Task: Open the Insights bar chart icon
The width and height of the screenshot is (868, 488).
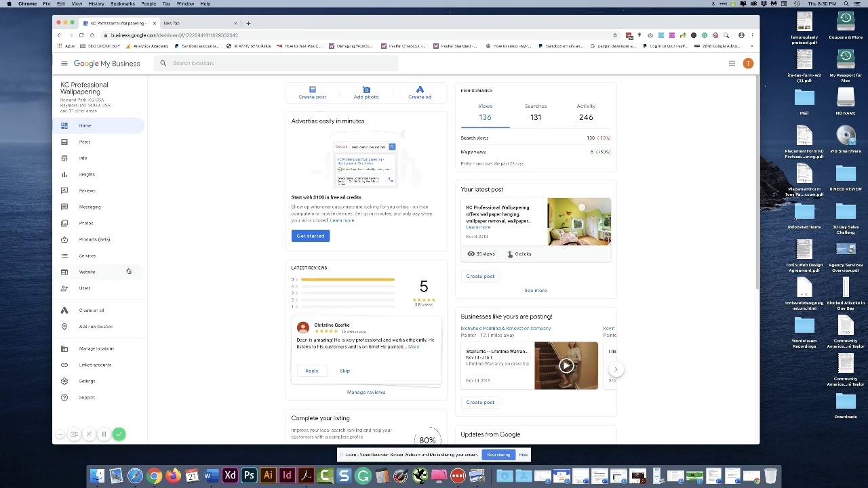Action: [64, 174]
